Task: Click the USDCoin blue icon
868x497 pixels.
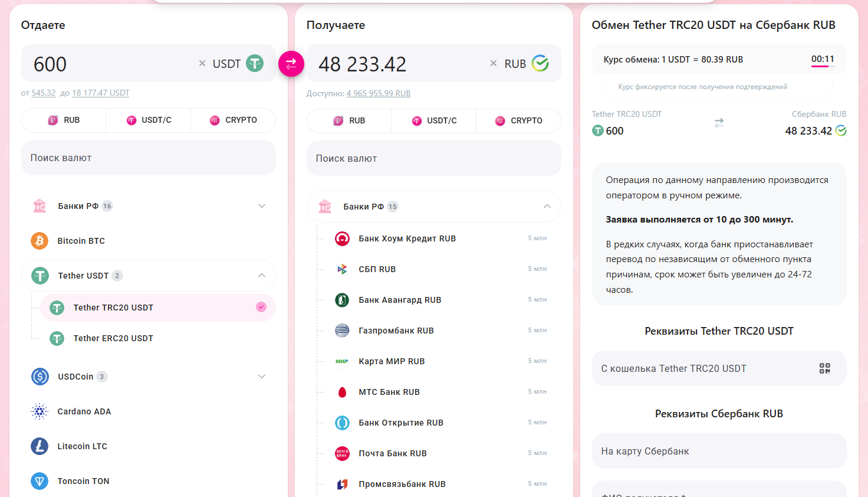Action: tap(40, 377)
